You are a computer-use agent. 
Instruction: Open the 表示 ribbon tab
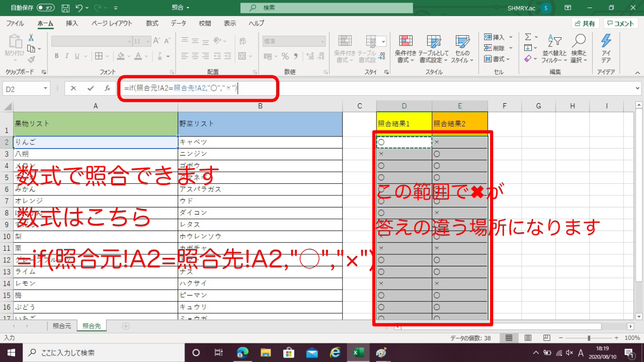click(230, 23)
